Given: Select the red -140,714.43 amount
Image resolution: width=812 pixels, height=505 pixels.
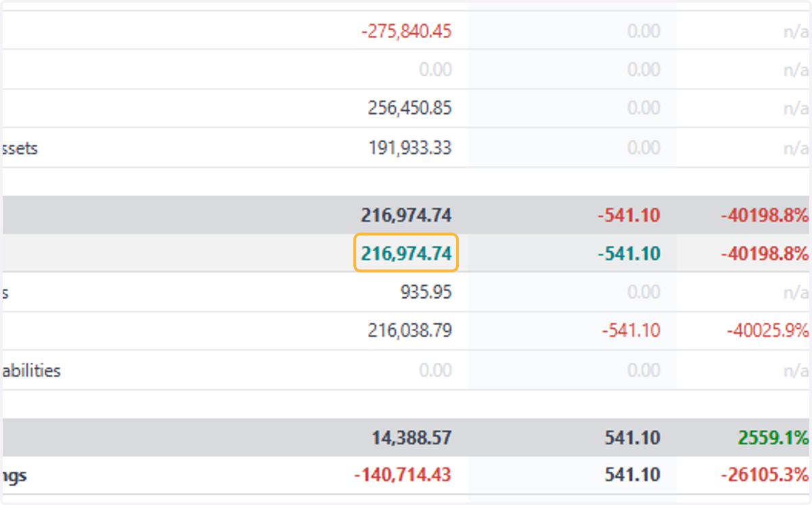Looking at the screenshot, I should pyautogui.click(x=403, y=475).
